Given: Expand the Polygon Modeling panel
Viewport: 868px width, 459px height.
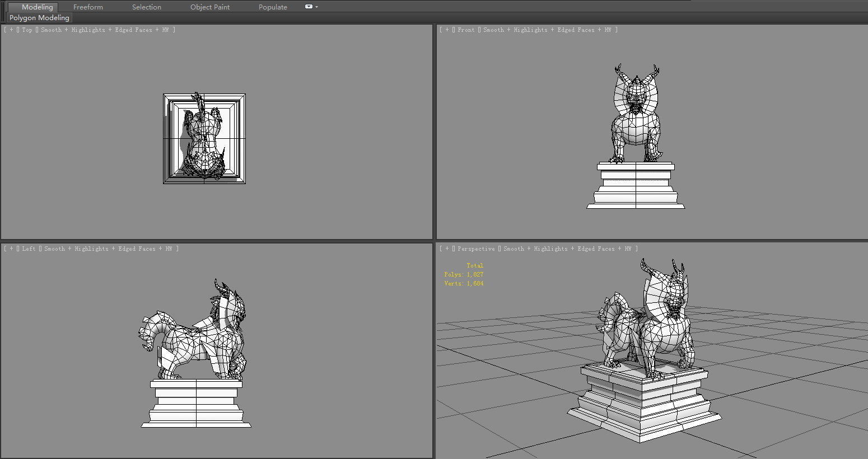Looking at the screenshot, I should pos(39,18).
